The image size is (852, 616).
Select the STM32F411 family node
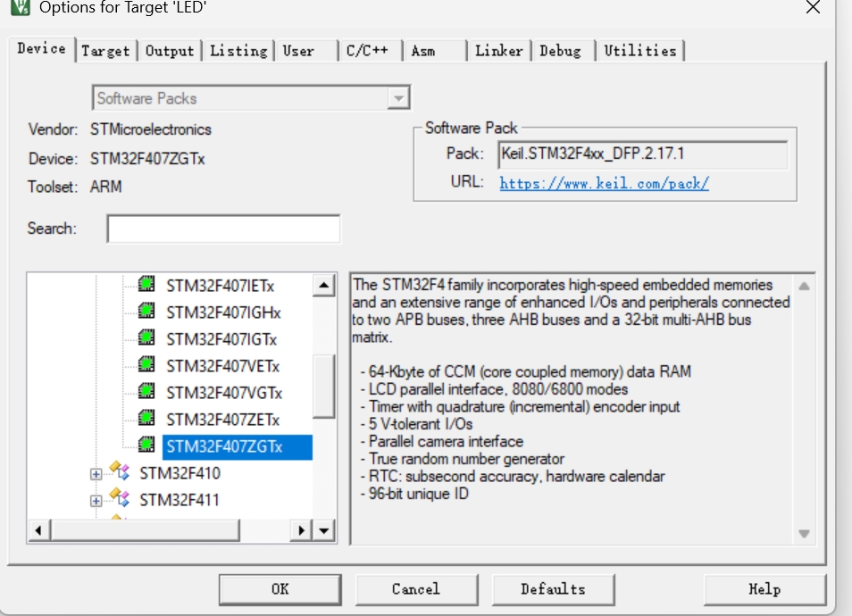click(180, 500)
